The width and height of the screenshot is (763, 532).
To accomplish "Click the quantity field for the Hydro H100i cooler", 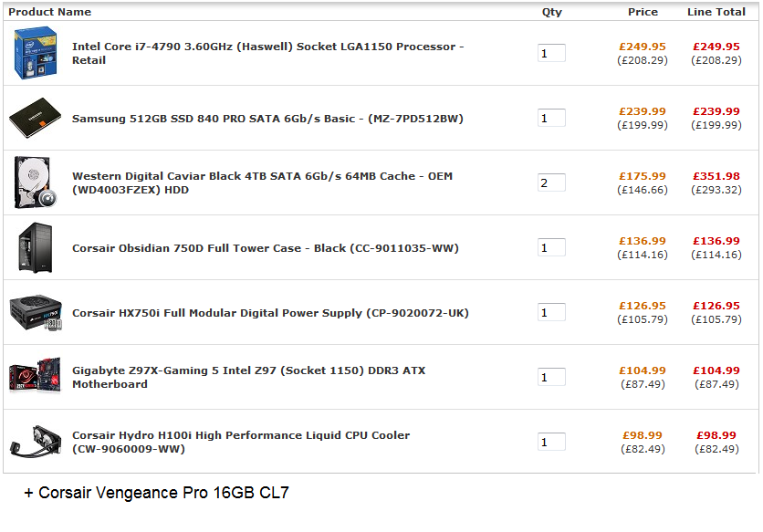I will click(x=551, y=442).
